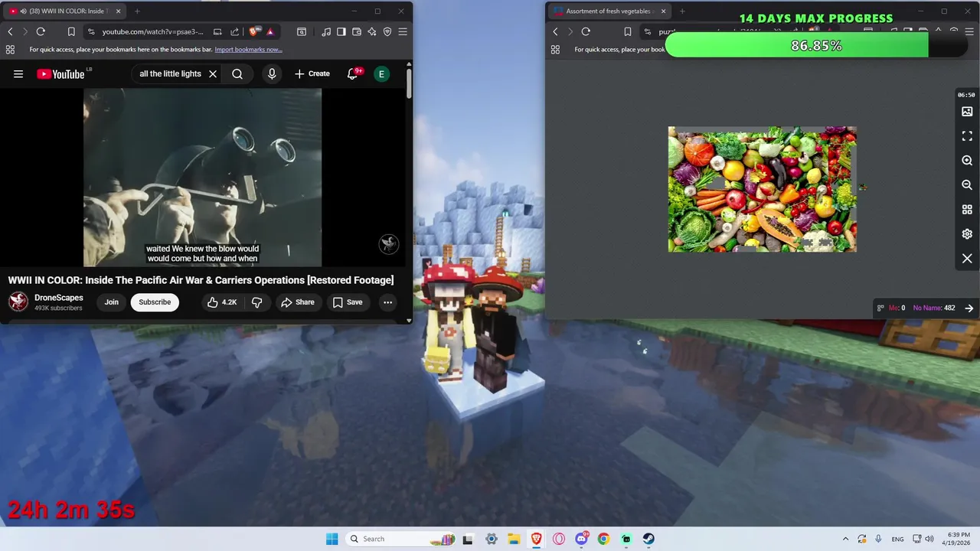Toggle puzzle fullscreen mode

pyautogui.click(x=967, y=136)
